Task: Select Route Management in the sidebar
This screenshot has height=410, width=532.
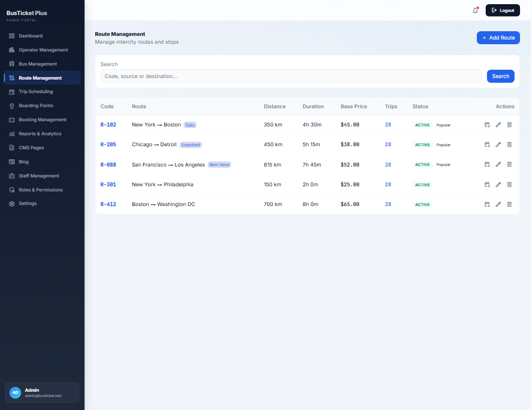Action: pyautogui.click(x=42, y=78)
